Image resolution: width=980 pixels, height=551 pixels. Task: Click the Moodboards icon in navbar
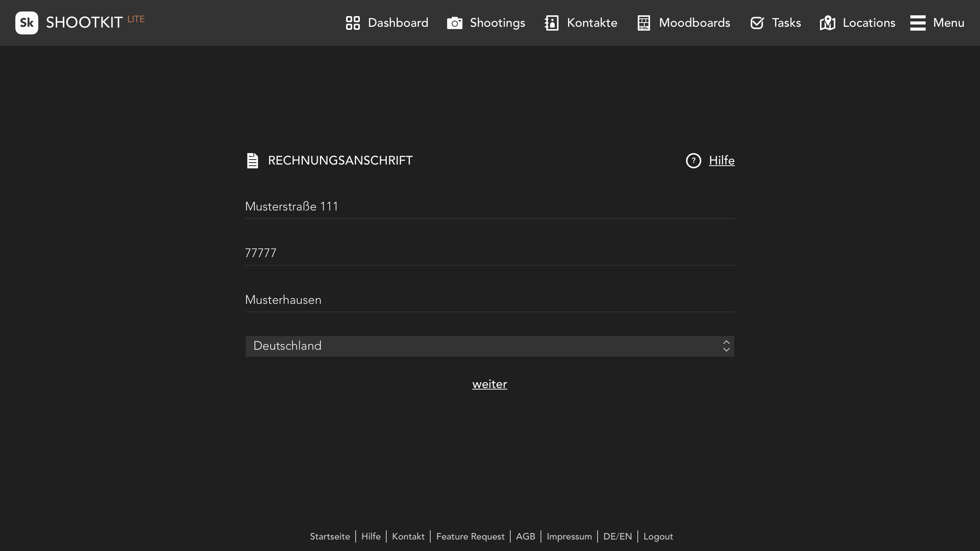[644, 23]
